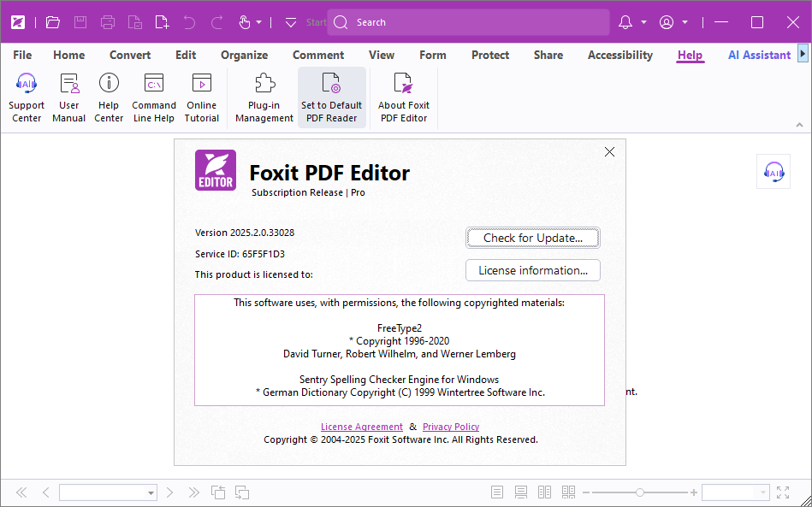The image size is (812, 507).
Task: Open a file with the folder icon
Action: (53, 22)
